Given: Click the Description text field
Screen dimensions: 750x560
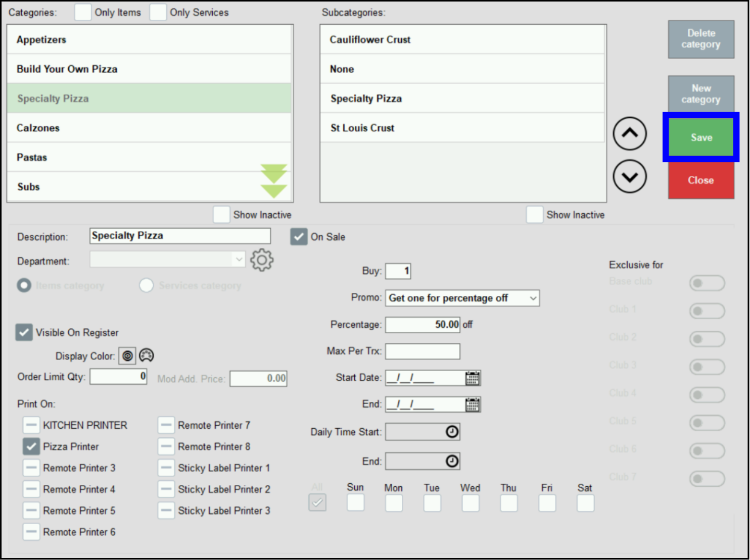Looking at the screenshot, I should click(180, 236).
